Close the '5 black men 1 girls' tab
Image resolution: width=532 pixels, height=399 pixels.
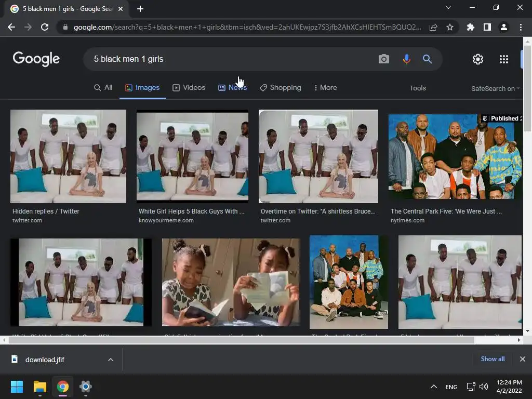pos(121,9)
